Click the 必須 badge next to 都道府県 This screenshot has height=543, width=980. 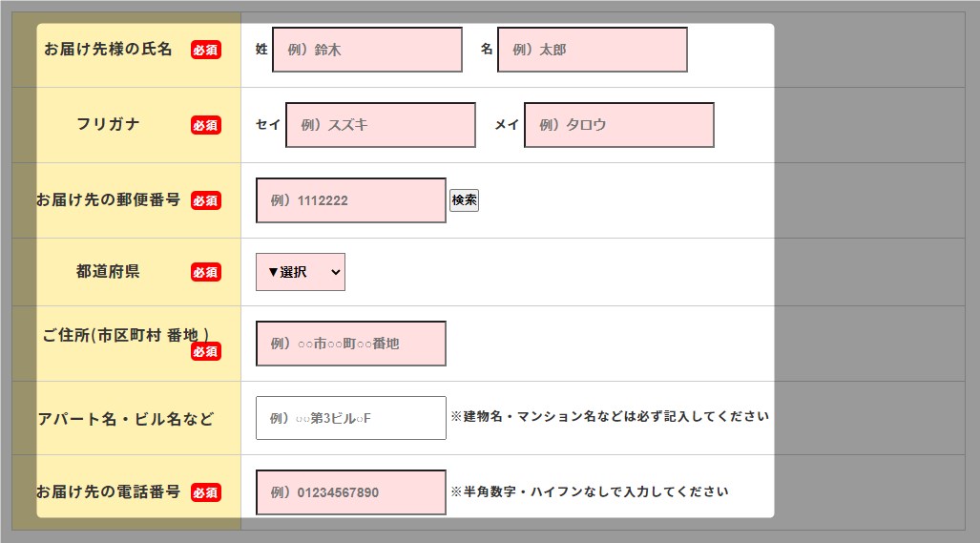click(x=205, y=272)
